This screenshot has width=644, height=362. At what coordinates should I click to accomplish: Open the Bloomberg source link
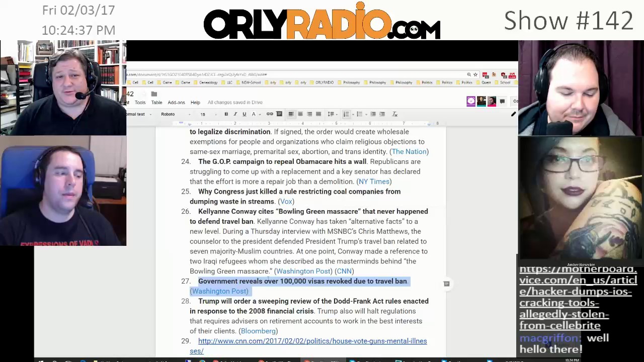coord(258,331)
